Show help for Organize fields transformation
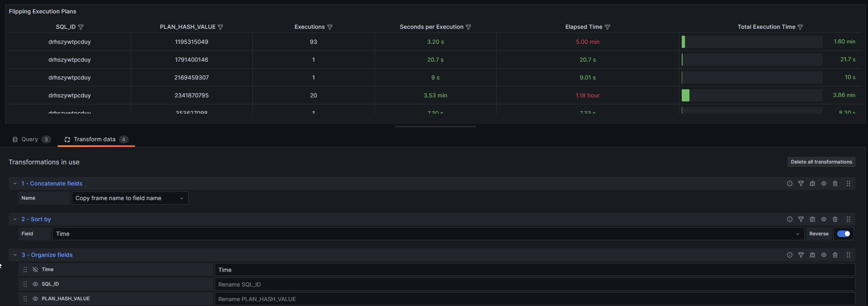This screenshot has height=306, width=868. point(790,255)
